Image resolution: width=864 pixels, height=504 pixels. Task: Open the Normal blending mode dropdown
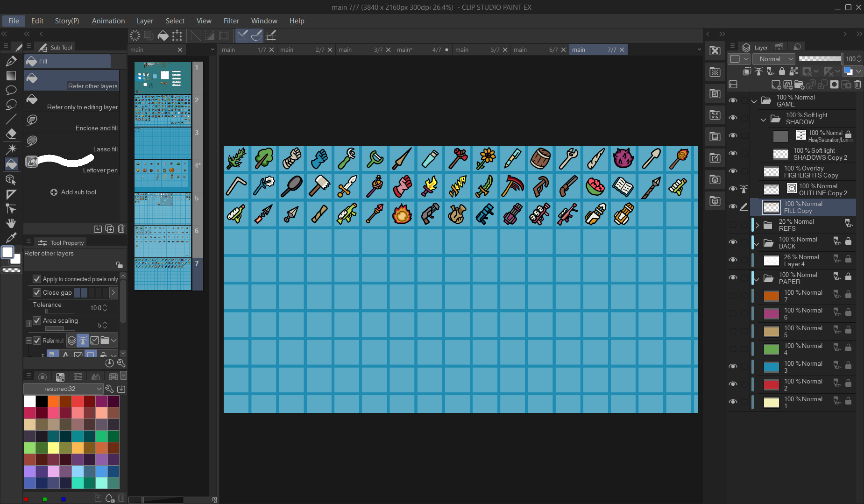(773, 59)
